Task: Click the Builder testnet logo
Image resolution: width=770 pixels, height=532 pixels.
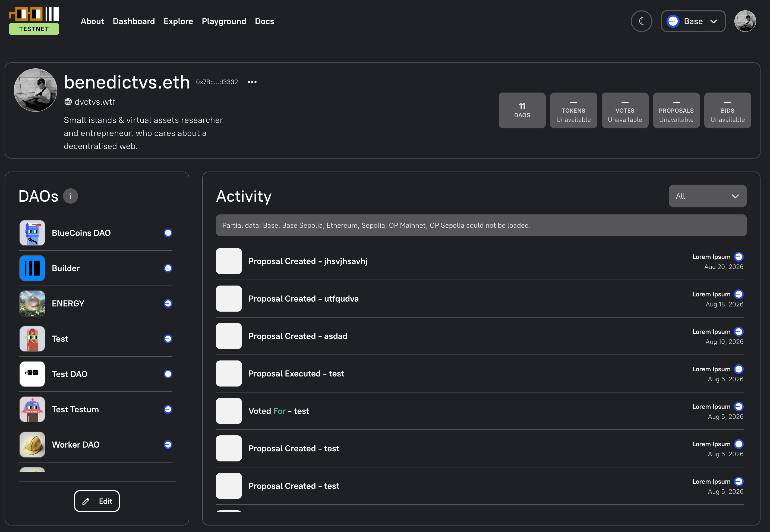Action: [34, 21]
